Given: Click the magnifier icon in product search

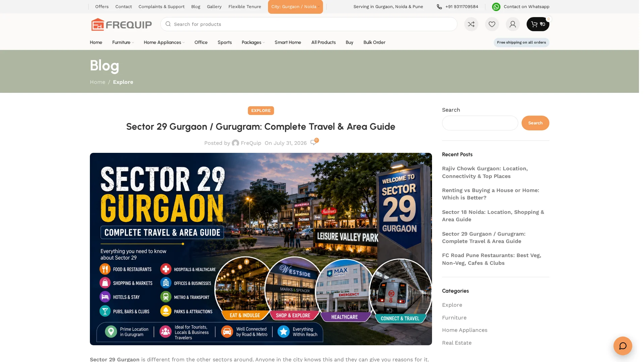Looking at the screenshot, I should pos(168,24).
